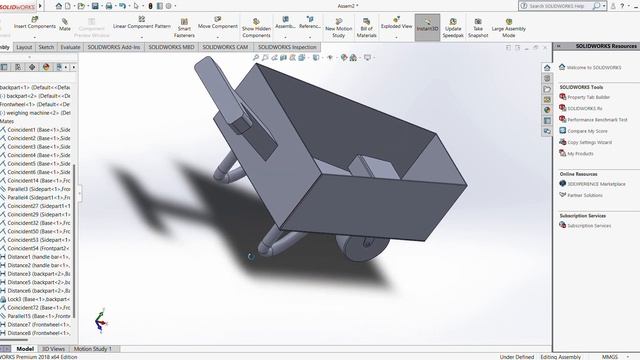Open Options gear icon in top toolbar
The image size is (640, 360).
(x=169, y=6)
